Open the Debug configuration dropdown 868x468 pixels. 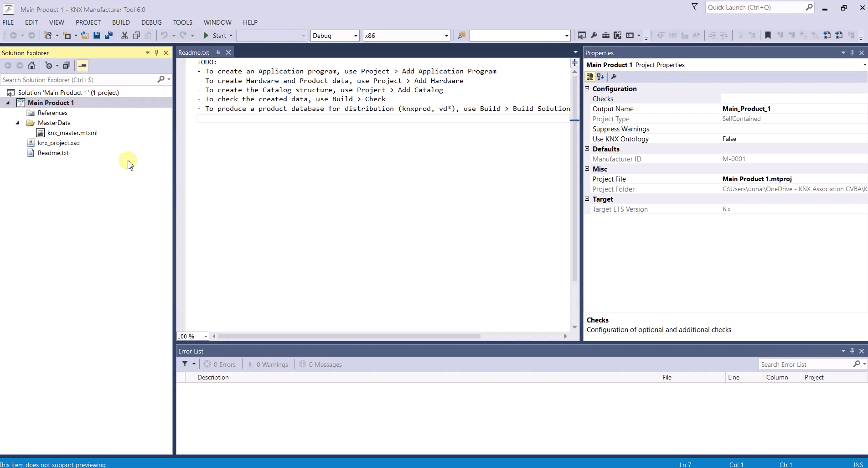356,36
